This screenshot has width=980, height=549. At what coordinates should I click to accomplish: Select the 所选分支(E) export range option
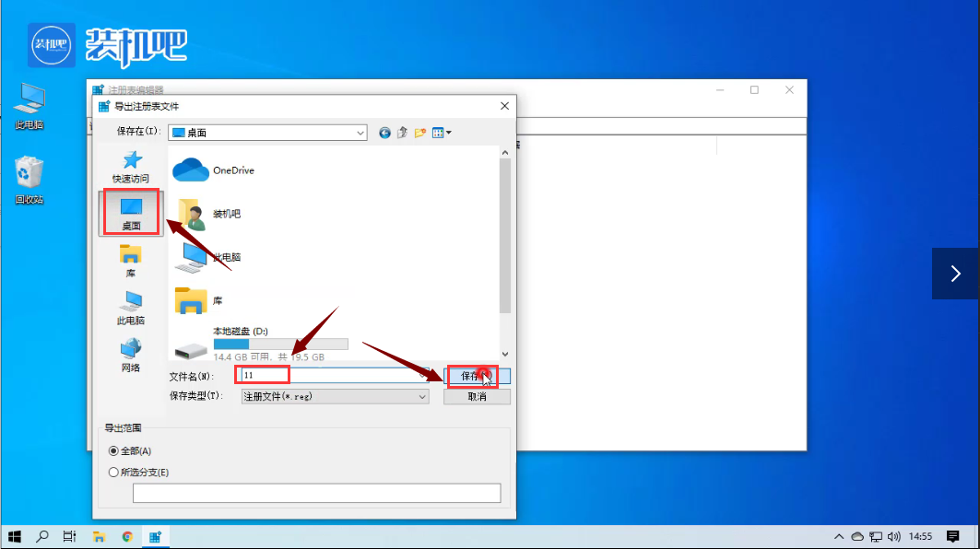pos(114,473)
